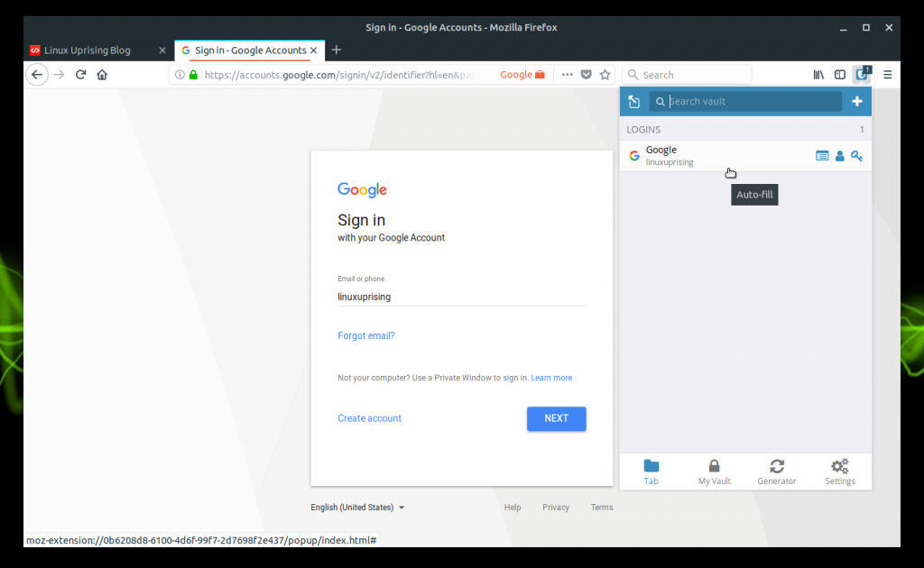Open the Firefox Library
The height and width of the screenshot is (568, 924).
pyautogui.click(x=818, y=74)
